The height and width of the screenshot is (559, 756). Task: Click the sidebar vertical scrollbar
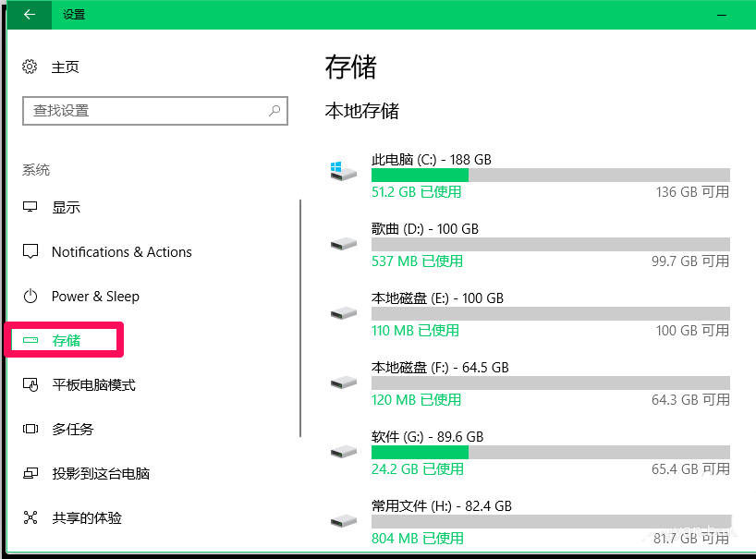(x=300, y=314)
